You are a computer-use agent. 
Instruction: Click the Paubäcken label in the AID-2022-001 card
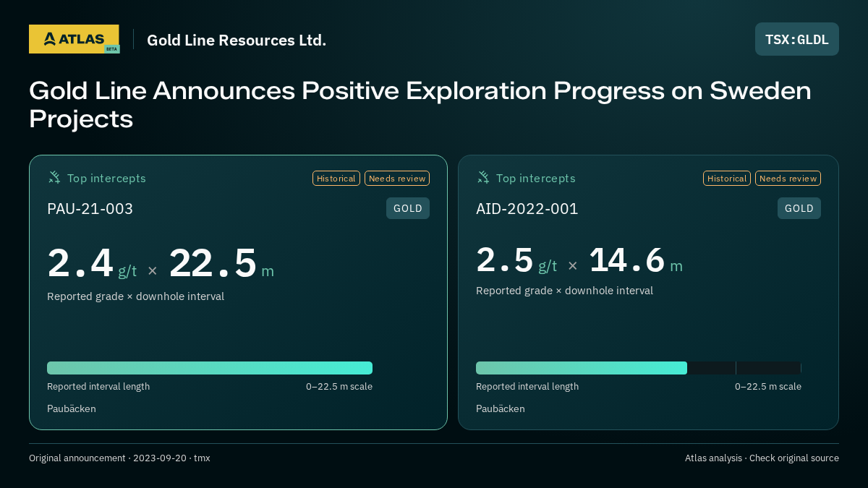point(501,408)
